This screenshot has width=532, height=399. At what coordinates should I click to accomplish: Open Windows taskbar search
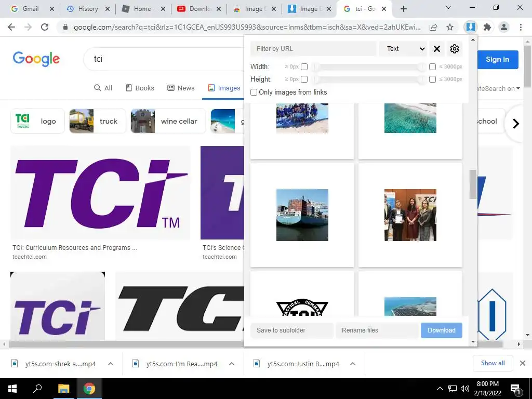(x=37, y=389)
